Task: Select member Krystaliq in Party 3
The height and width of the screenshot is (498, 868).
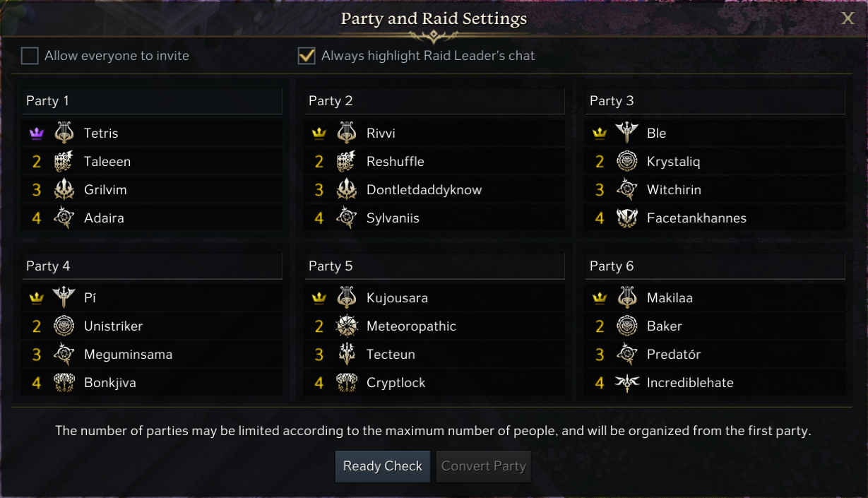Action: tap(673, 162)
